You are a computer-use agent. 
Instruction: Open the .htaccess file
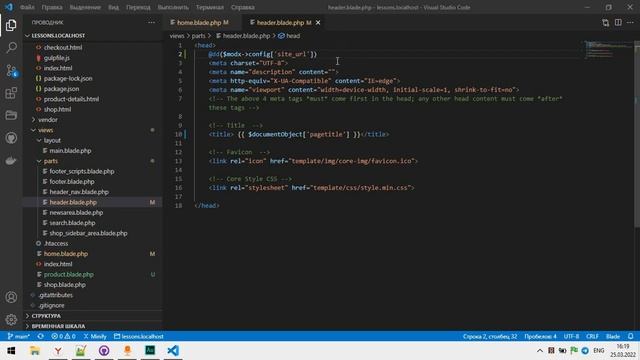56,243
